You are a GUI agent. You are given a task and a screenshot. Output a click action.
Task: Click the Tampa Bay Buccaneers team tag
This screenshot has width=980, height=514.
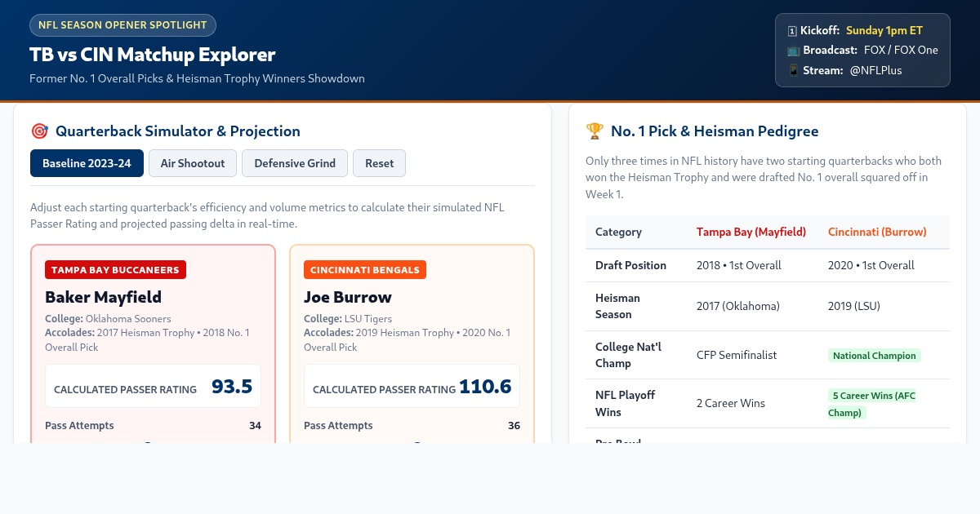pyautogui.click(x=115, y=269)
